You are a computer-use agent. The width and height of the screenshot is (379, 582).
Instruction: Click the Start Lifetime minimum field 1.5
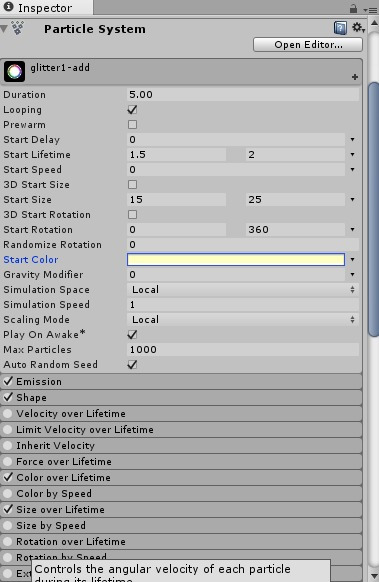pos(176,154)
